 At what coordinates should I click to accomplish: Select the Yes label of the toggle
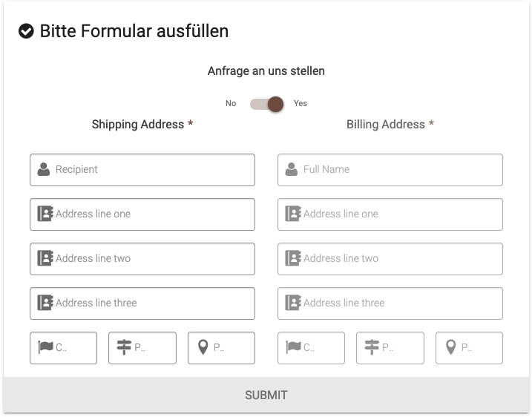pos(301,104)
